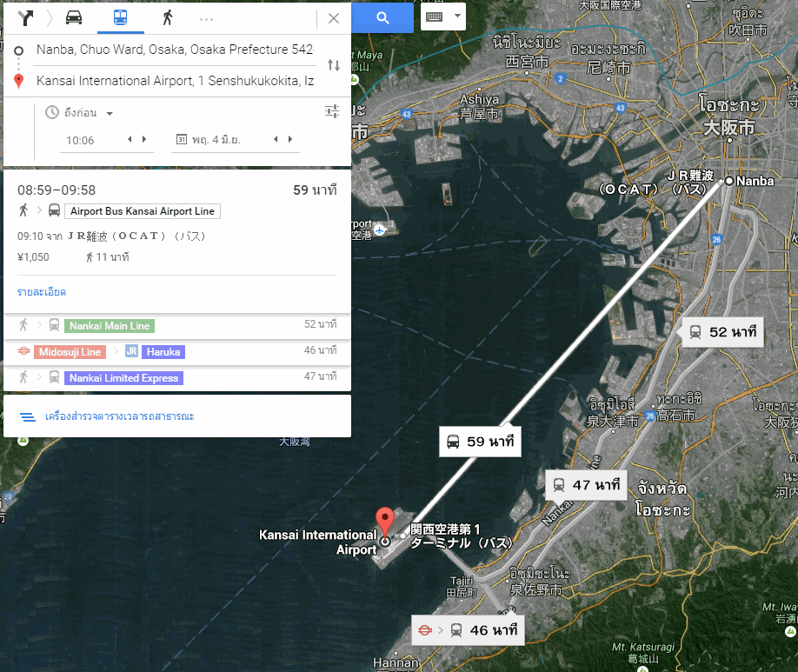Select the transit mode bus tab
The image size is (798, 672).
[x=120, y=17]
